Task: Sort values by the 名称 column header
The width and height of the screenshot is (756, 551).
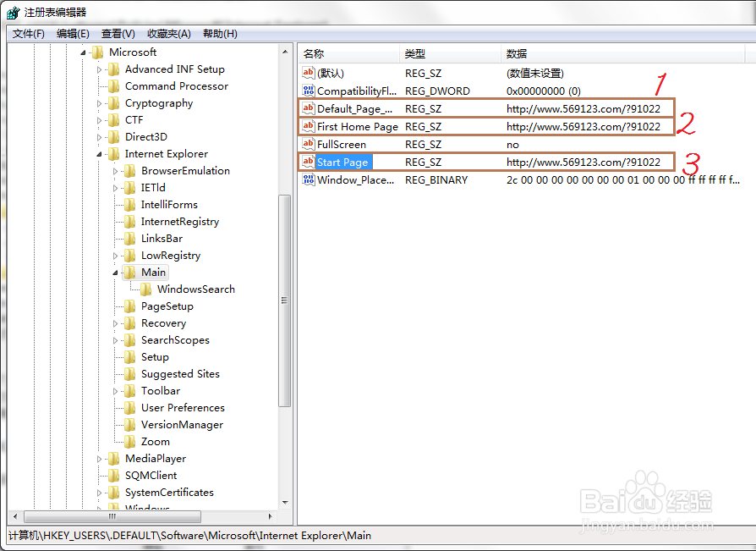Action: tap(349, 53)
